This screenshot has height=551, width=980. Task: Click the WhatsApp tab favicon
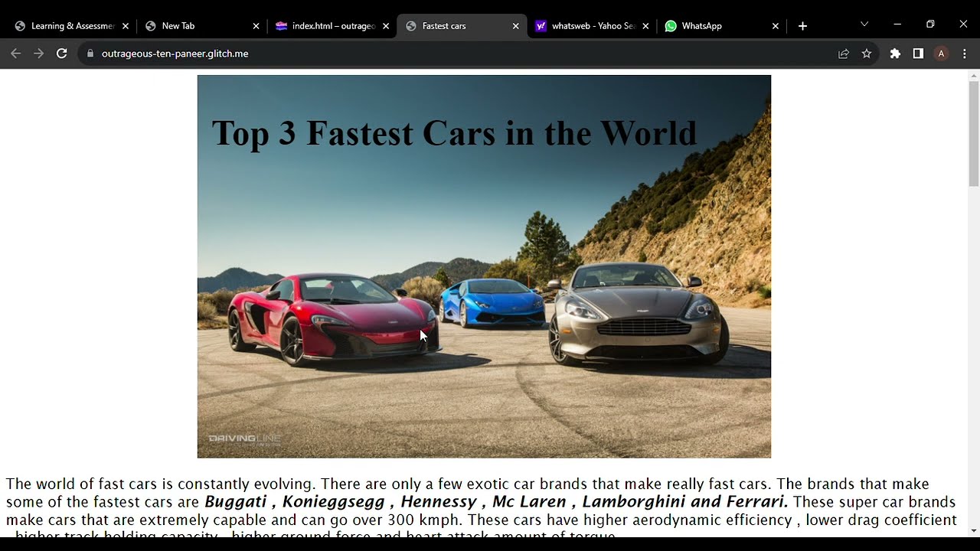tap(671, 26)
